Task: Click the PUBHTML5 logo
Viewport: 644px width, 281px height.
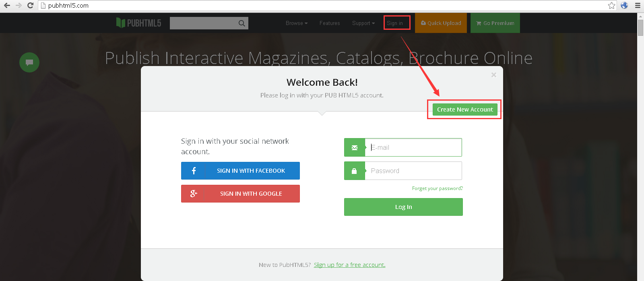Action: [x=138, y=23]
